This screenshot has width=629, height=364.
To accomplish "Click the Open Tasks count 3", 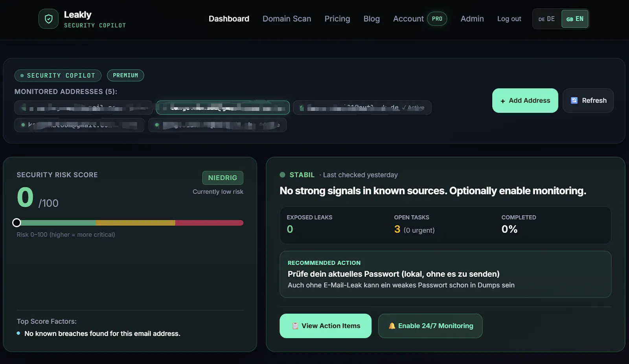I will click(397, 229).
